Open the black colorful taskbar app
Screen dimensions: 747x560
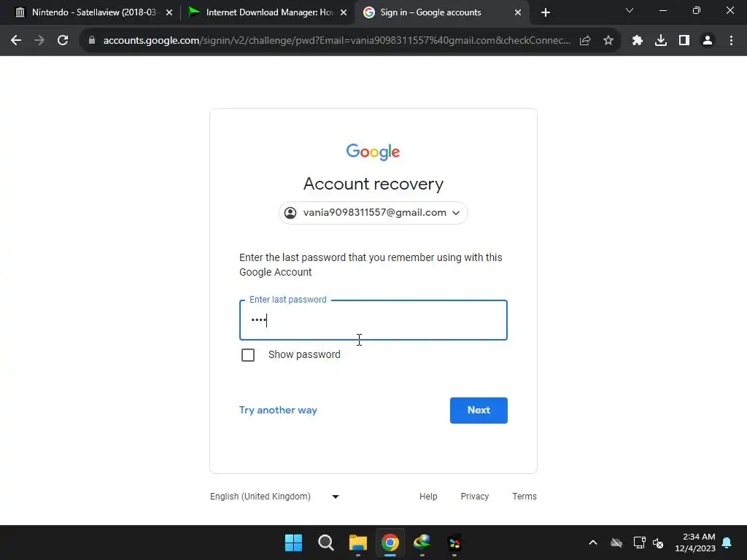(454, 542)
